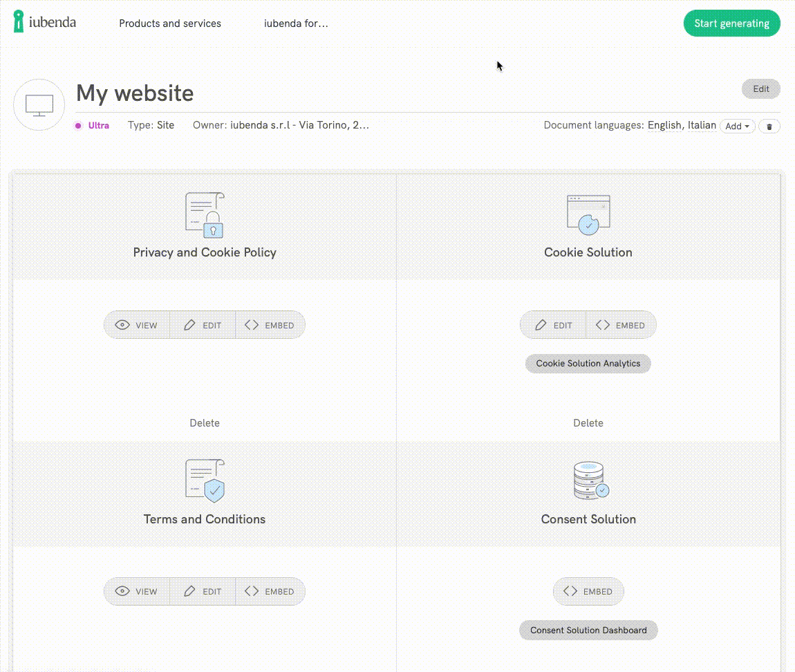View the Privacy and Cookie Policy

pyautogui.click(x=137, y=325)
